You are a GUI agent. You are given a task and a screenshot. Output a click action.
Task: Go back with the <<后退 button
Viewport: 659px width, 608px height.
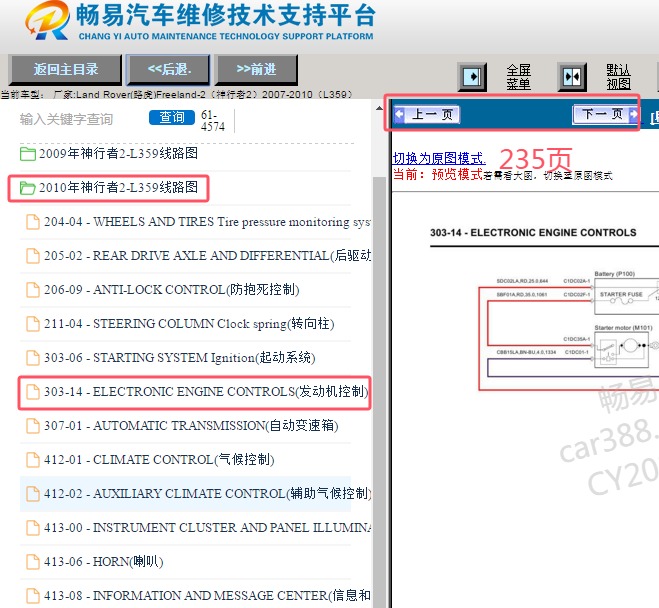(169, 69)
